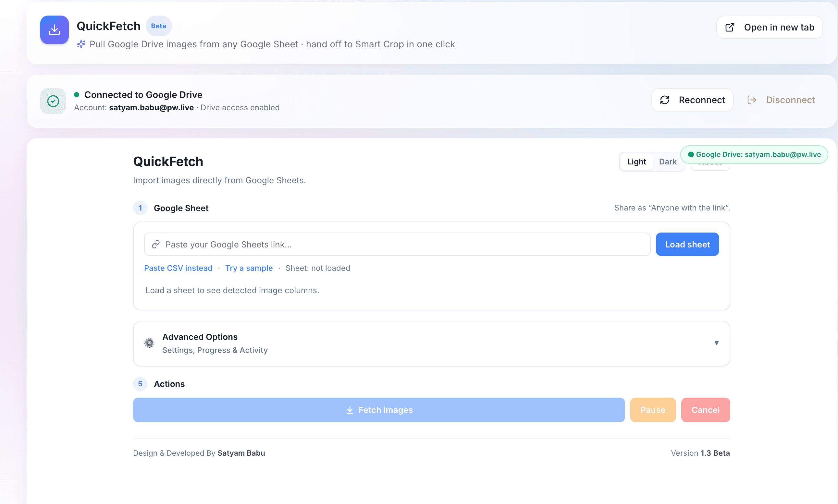Click the 'Settings, Progress & Activity' subtitle
The image size is (838, 504).
[x=215, y=350]
